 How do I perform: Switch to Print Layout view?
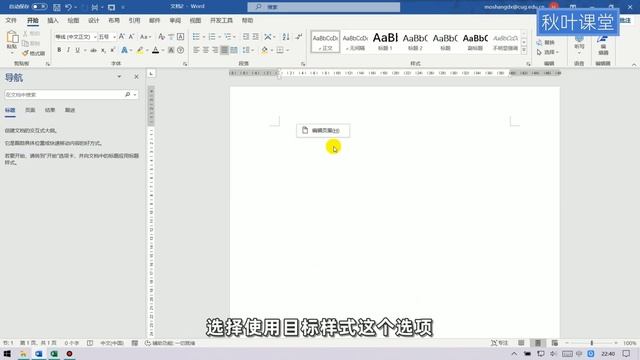pyautogui.click(x=538, y=343)
